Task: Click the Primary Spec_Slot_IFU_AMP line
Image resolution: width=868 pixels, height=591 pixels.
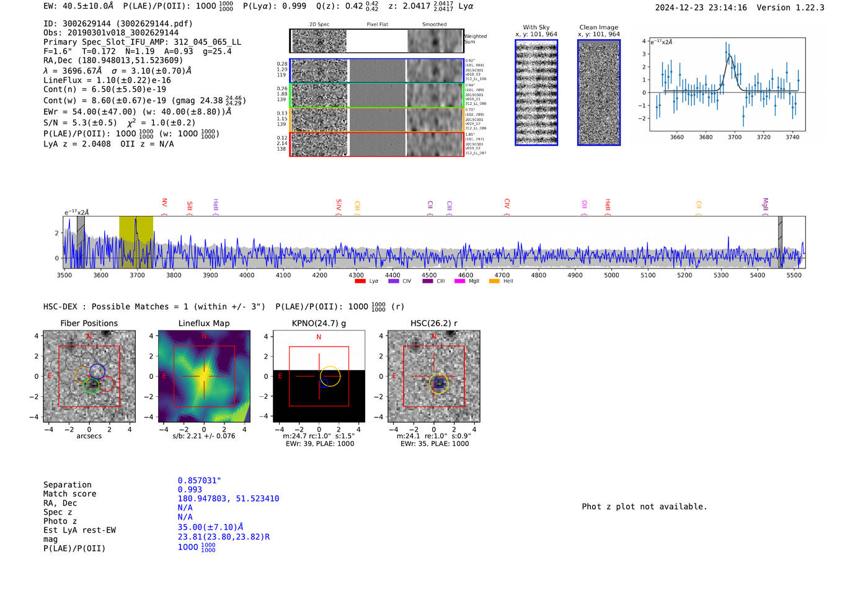Action: pos(143,42)
